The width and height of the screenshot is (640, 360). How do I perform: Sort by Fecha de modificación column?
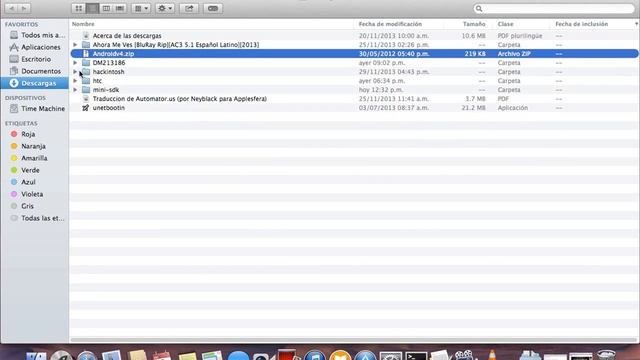pos(390,24)
